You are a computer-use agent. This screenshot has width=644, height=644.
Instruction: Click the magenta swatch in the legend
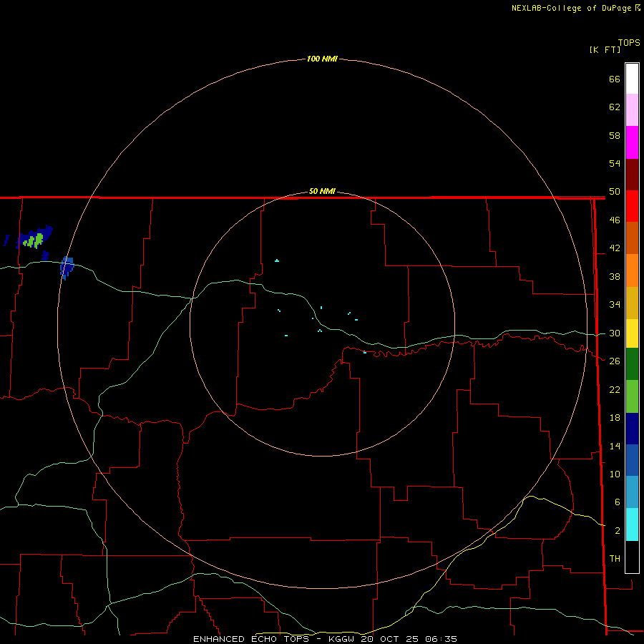[632, 142]
